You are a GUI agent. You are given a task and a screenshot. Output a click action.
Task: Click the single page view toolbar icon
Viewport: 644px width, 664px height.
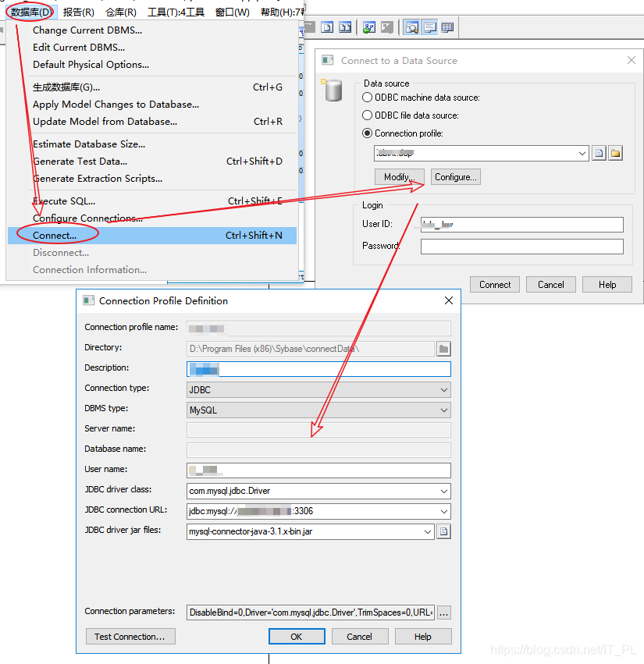pos(327,27)
